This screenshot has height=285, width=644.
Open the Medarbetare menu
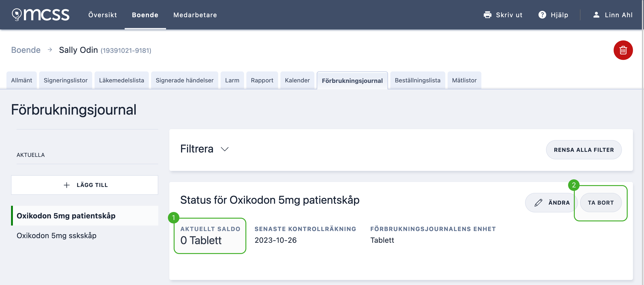(x=195, y=15)
